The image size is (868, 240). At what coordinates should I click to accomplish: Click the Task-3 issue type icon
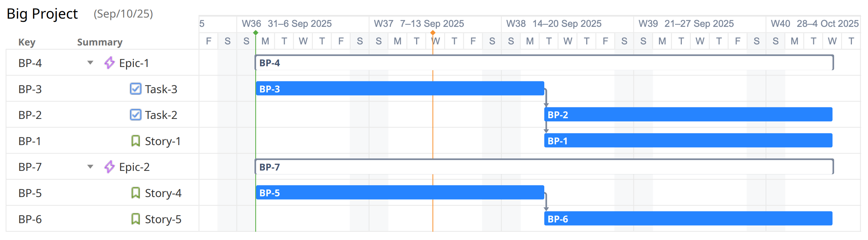coord(135,89)
